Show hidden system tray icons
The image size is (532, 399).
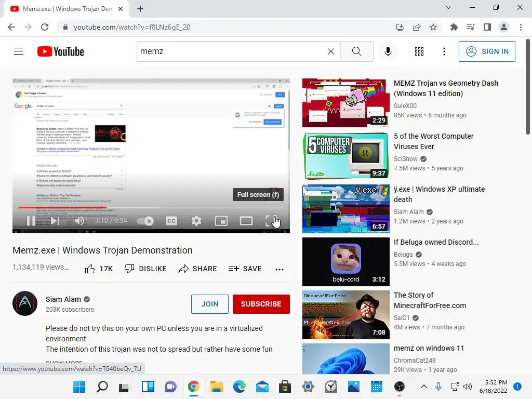tap(424, 387)
